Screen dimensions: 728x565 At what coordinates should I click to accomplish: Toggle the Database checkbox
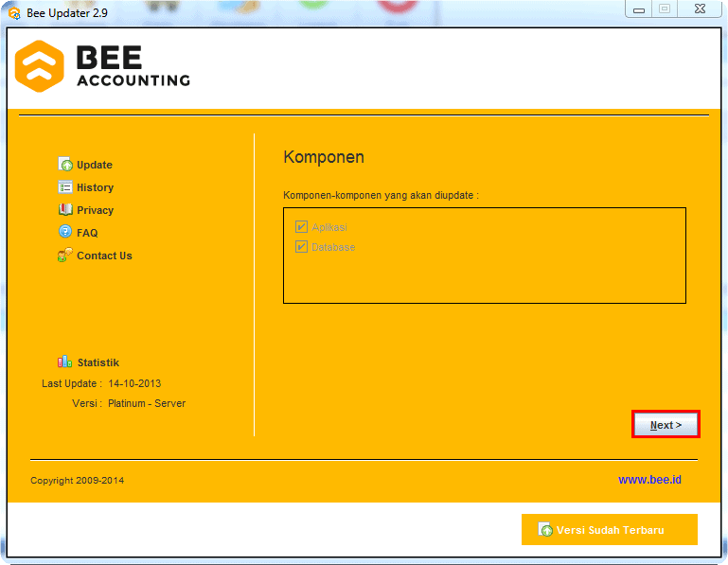[301, 246]
